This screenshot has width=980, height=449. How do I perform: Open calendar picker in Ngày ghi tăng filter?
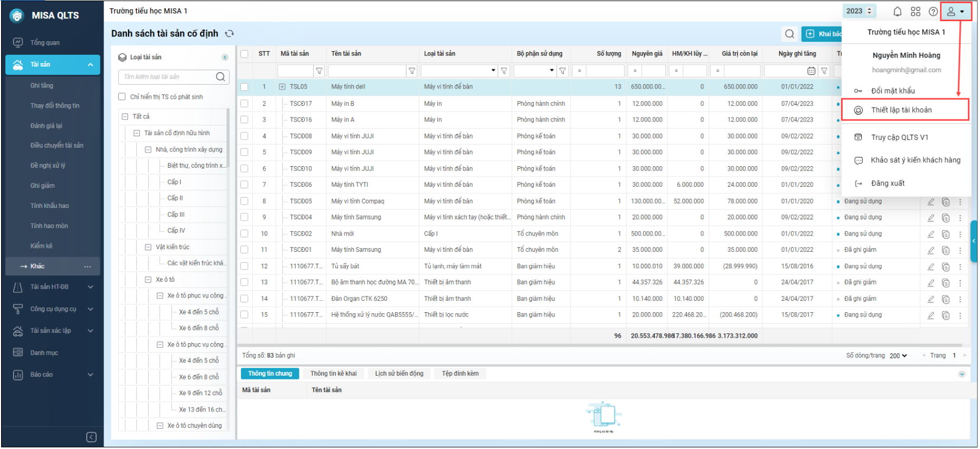tap(811, 71)
